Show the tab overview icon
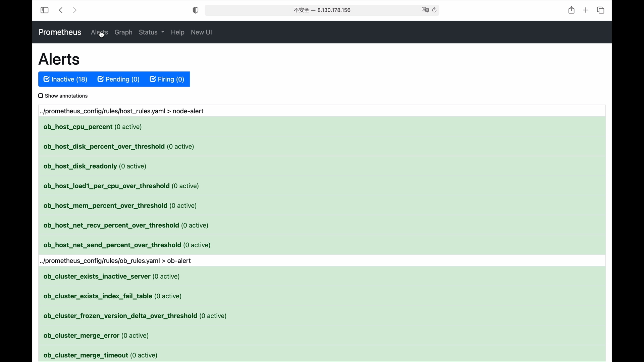The image size is (644, 362). [x=601, y=10]
